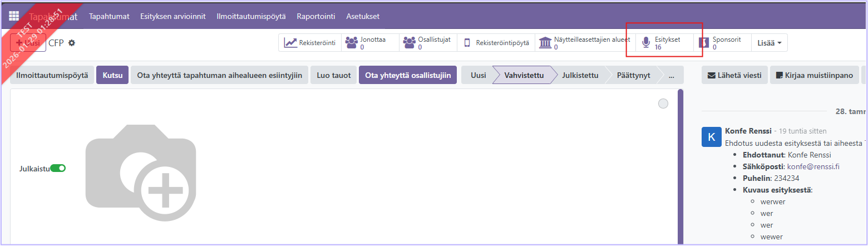868x246 pixels.
Task: Open Sponsorit stat button
Action: [x=723, y=43]
